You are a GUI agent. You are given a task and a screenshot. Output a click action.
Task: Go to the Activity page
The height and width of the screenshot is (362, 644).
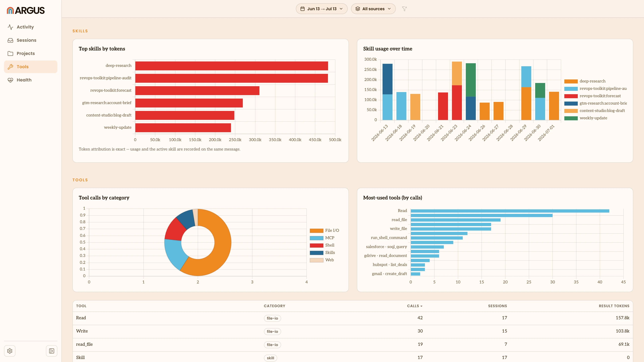(x=31, y=27)
